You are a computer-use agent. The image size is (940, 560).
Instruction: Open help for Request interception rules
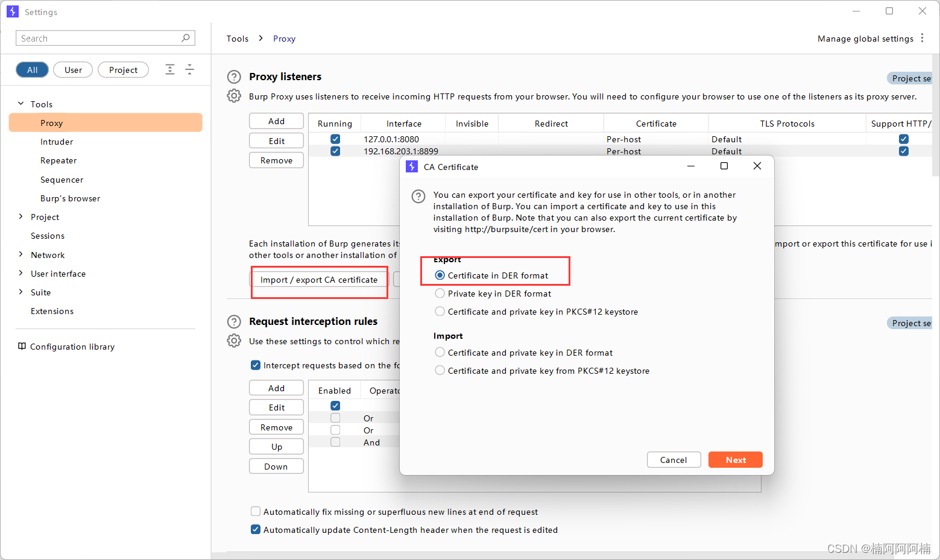point(234,321)
